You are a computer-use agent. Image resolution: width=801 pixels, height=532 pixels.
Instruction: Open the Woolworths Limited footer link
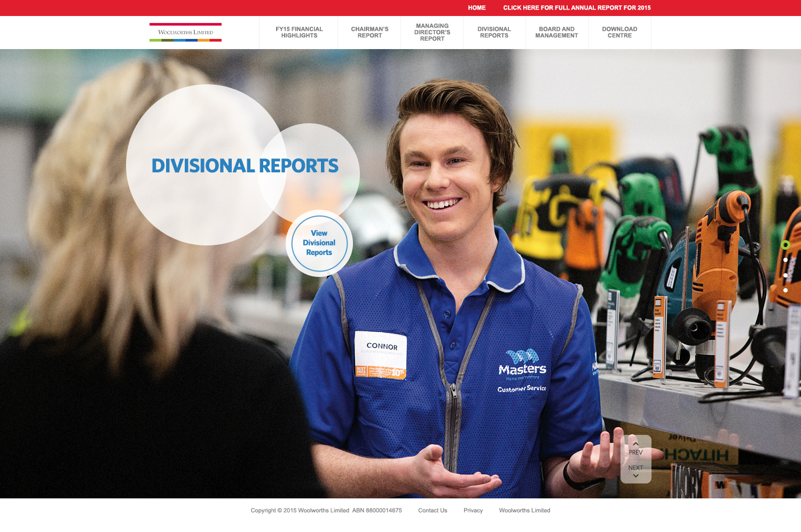(x=524, y=511)
